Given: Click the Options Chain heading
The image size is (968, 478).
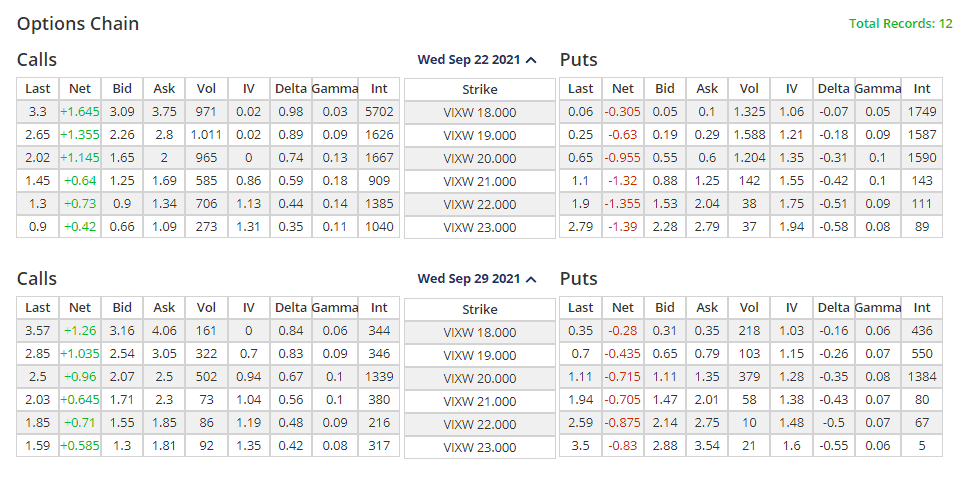Looking at the screenshot, I should (78, 23).
